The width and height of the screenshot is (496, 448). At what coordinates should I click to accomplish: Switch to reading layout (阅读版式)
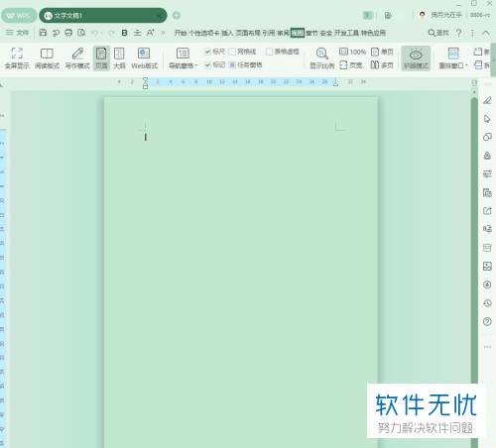[x=47, y=57]
